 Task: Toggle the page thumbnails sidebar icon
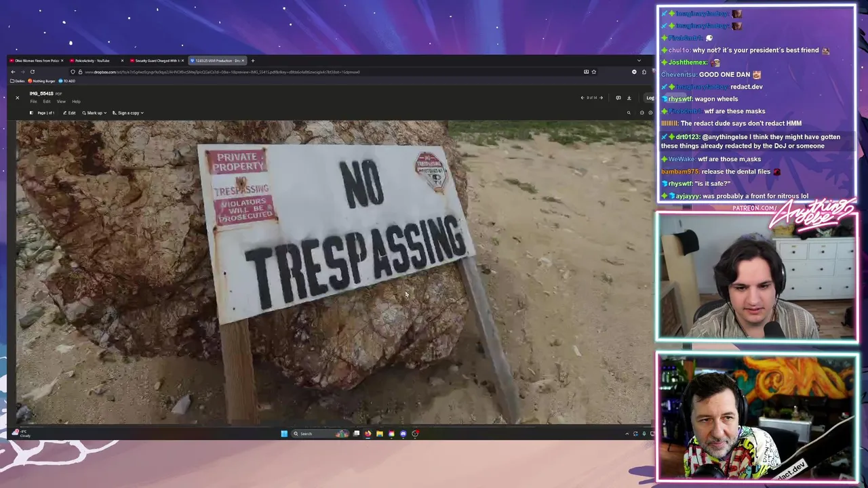point(31,113)
